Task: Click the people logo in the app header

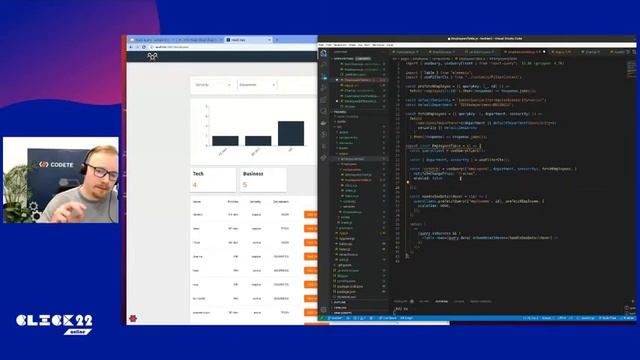Action: tap(152, 56)
